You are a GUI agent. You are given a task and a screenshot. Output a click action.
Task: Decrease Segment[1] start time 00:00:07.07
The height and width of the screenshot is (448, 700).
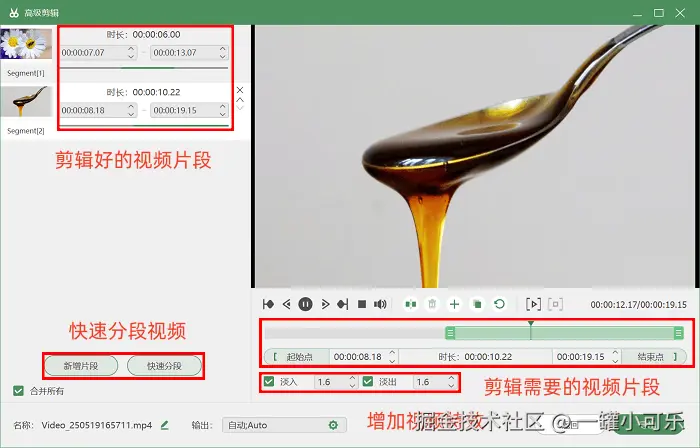point(131,56)
